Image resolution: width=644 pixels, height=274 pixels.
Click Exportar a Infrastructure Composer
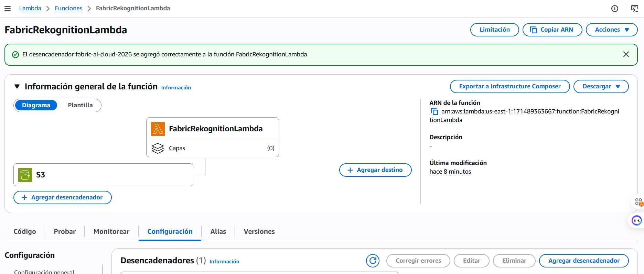[510, 86]
